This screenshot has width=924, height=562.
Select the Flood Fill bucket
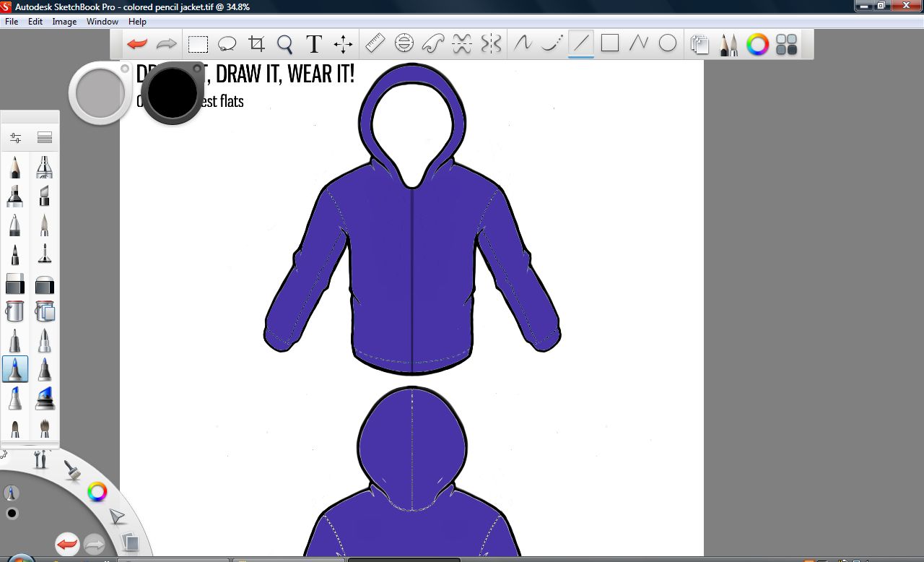tap(15, 311)
